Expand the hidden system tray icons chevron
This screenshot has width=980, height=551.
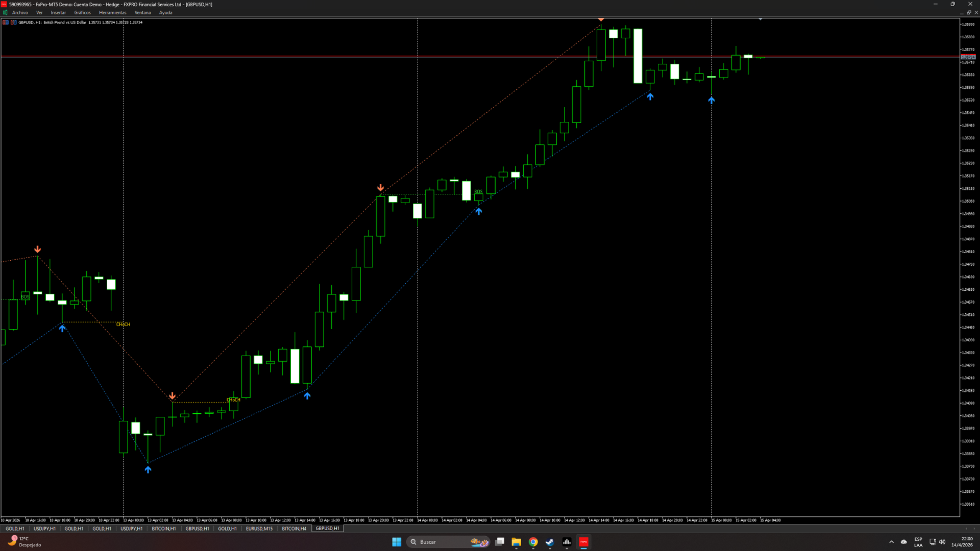pos(891,542)
